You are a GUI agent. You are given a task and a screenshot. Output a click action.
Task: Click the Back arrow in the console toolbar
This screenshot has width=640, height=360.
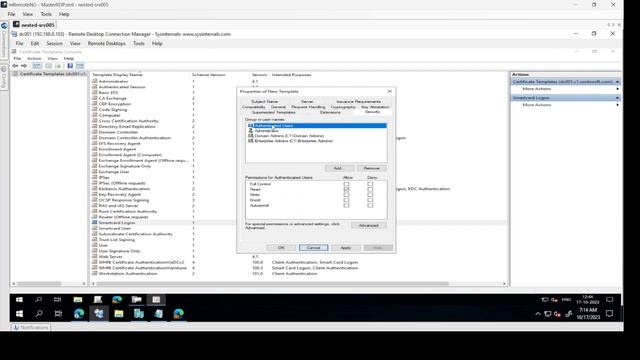point(15,66)
